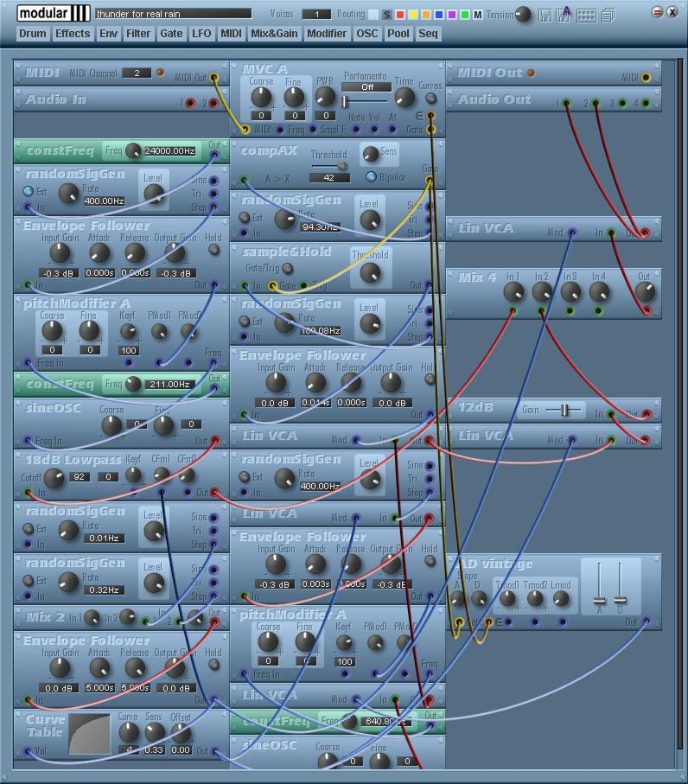Toggle Hold on 5.000s Envelope Follower
Screen dimensions: 688x784
point(214,665)
